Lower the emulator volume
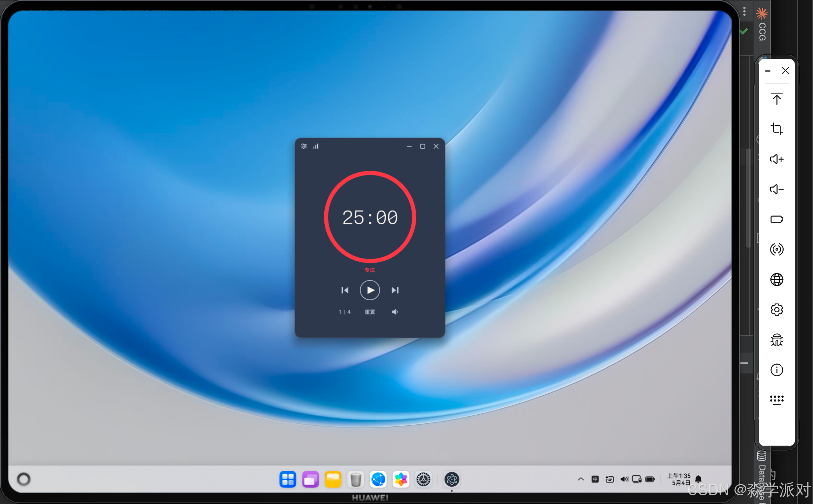Screen dimensions: 813x504 (x=776, y=189)
